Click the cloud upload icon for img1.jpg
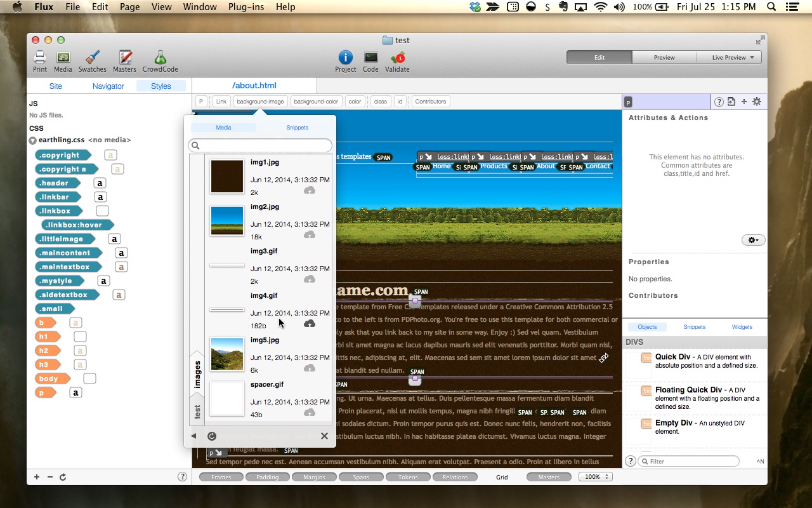 click(310, 190)
